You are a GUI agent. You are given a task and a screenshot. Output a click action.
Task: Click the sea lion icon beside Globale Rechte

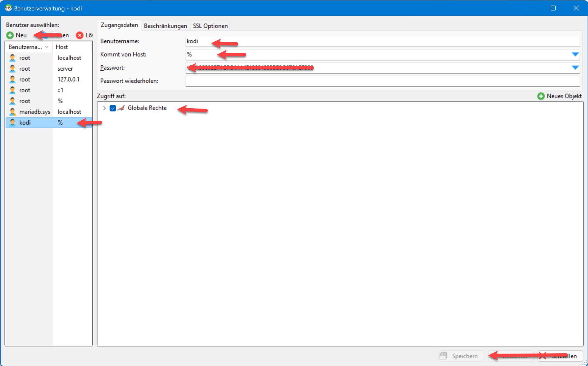pos(121,108)
